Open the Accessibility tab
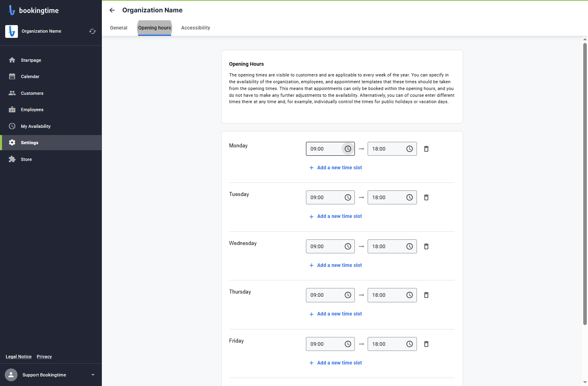 click(x=195, y=28)
